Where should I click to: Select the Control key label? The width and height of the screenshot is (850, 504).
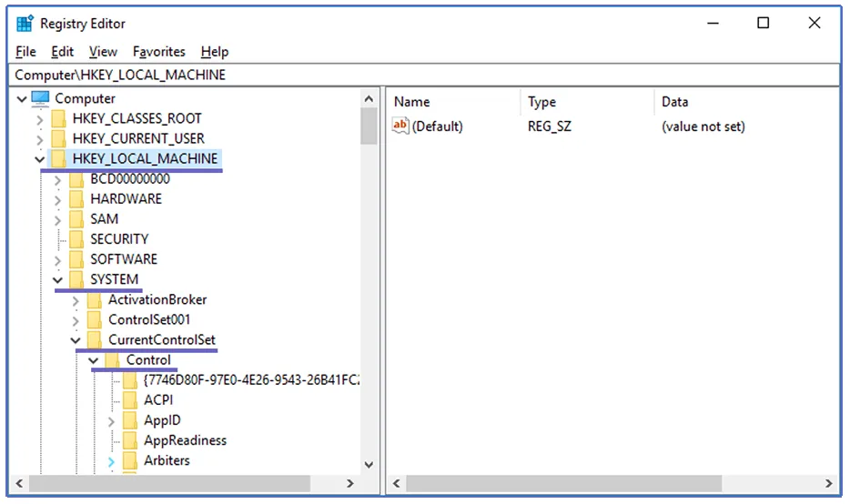pyautogui.click(x=148, y=360)
